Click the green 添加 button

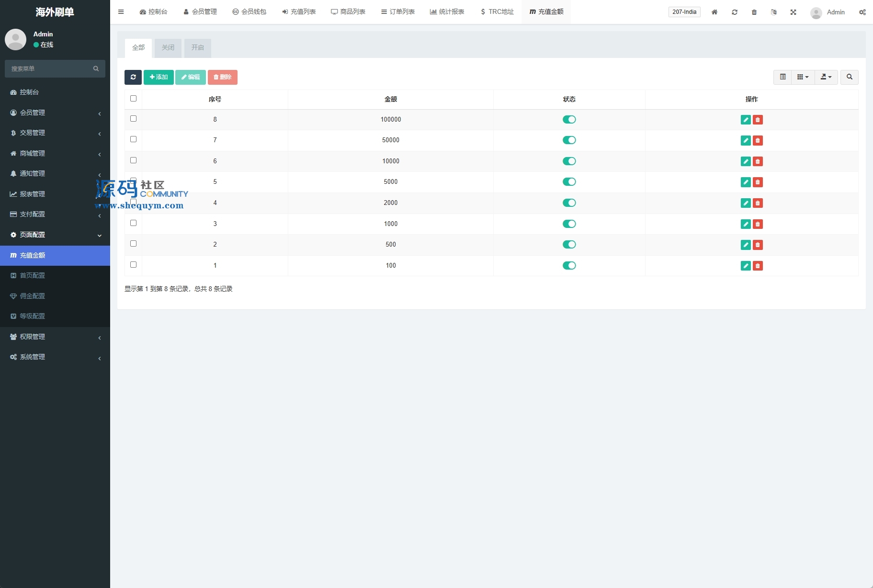tap(159, 77)
